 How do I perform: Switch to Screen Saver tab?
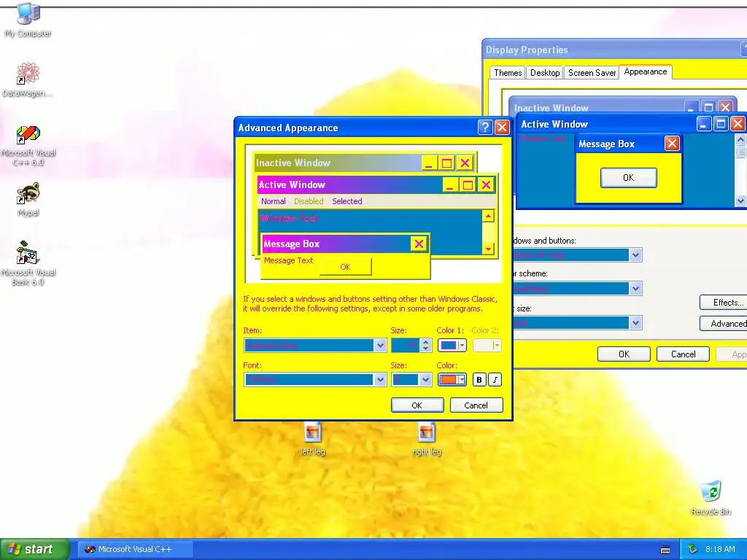(x=592, y=73)
